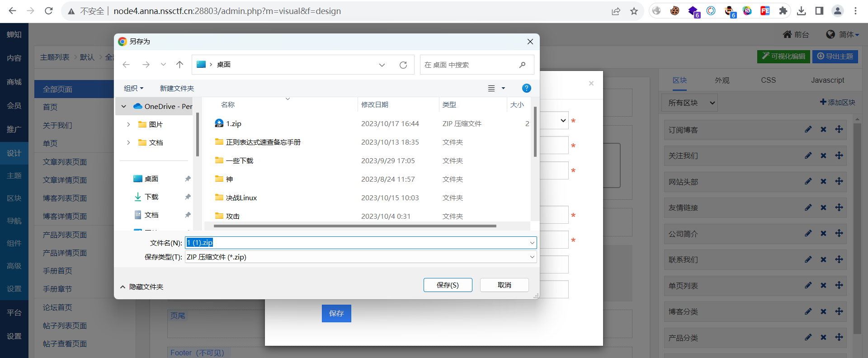Expand the 文档 folder under OneDrive
868x358 pixels.
pos(128,142)
